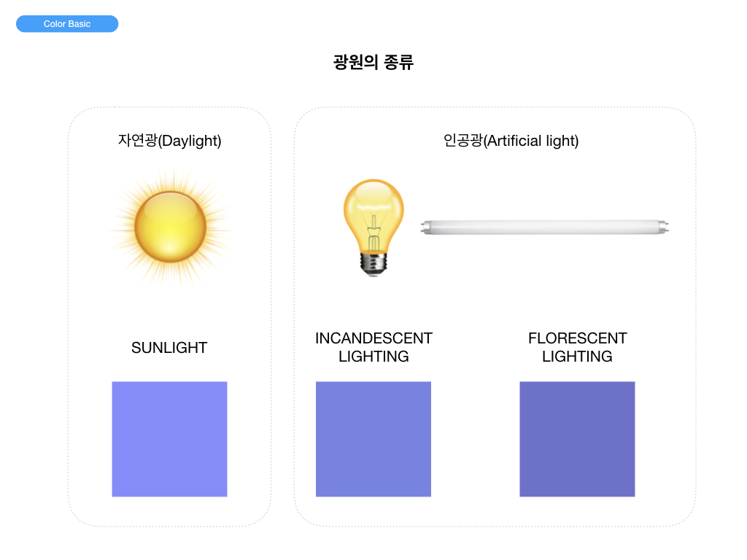Click the word FLORESCENT in the label
Screen dimensions: 747x560
point(577,338)
